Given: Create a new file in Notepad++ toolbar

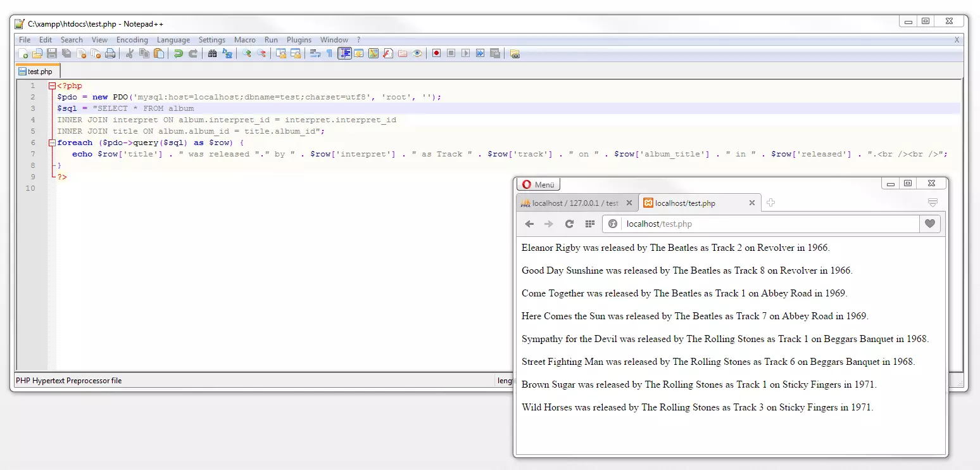Looking at the screenshot, I should pyautogui.click(x=23, y=54).
